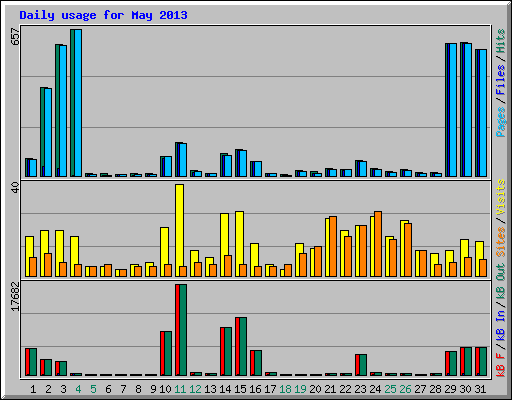Click day 16 on the x-axis
This screenshot has height=400, width=512.
[255, 389]
